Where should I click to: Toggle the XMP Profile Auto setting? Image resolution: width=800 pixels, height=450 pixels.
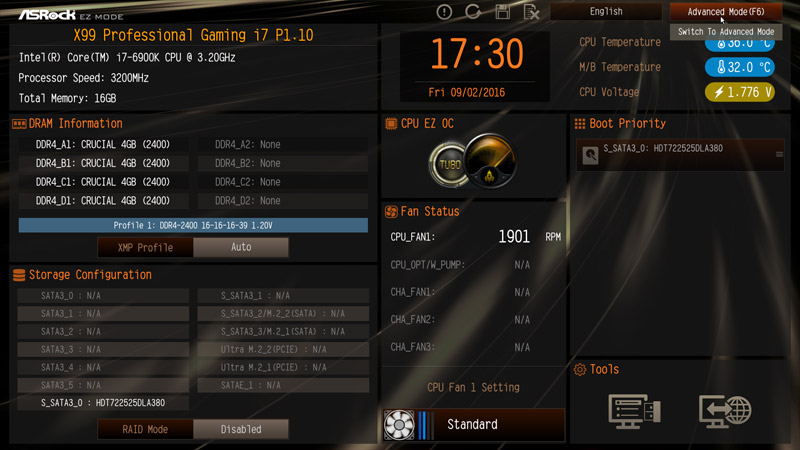tap(241, 247)
